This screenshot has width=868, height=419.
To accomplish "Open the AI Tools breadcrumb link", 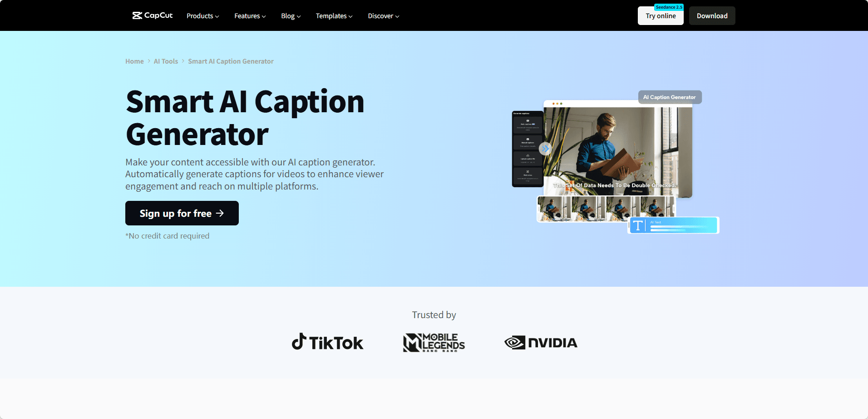I will (166, 61).
